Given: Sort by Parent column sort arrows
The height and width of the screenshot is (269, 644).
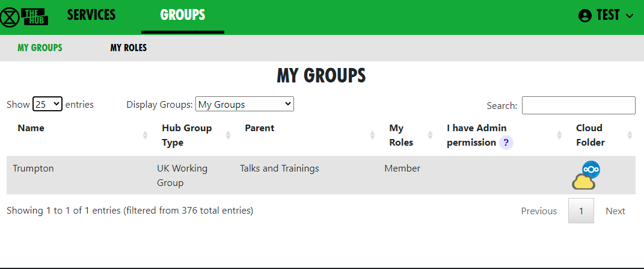Looking at the screenshot, I should 373,135.
